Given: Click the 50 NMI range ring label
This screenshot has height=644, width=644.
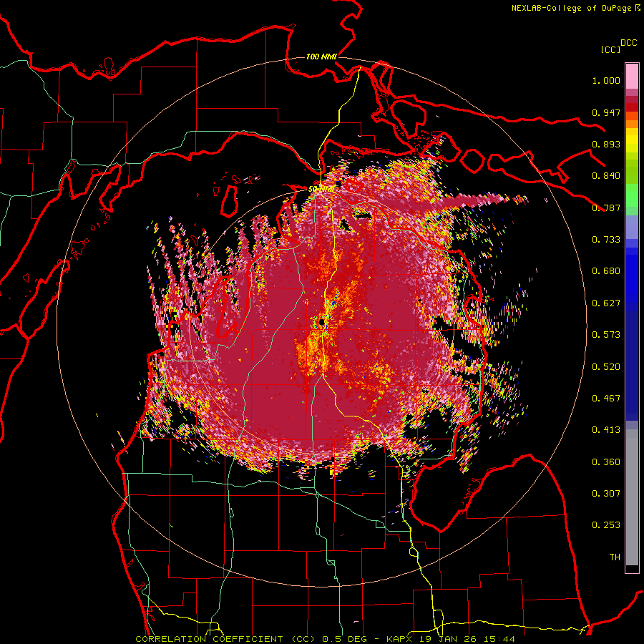Looking at the screenshot, I should coord(321,189).
